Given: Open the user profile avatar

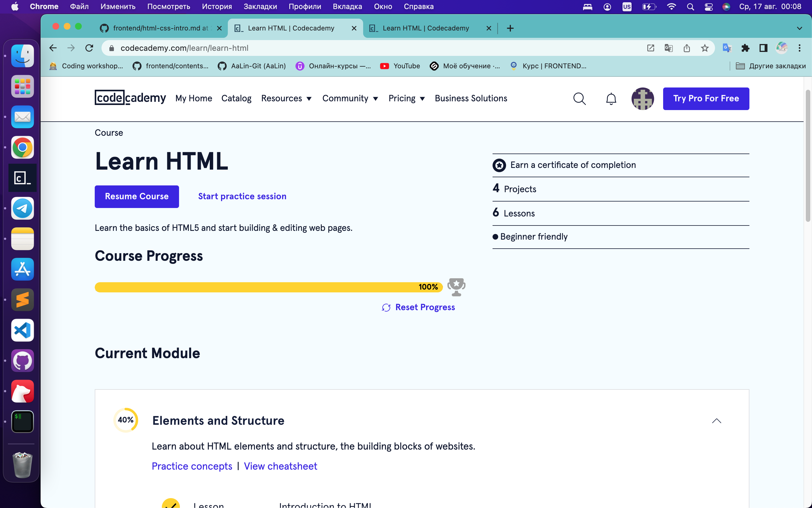Looking at the screenshot, I should pyautogui.click(x=643, y=99).
